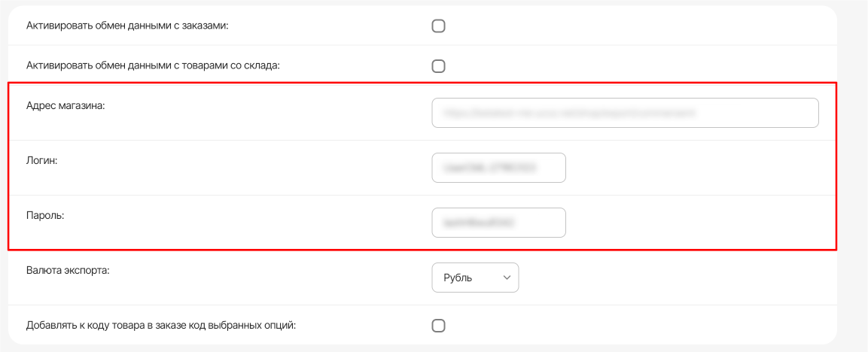This screenshot has width=868, height=352.
Task: Click the chevron arrow beside Рубль
Action: point(506,278)
